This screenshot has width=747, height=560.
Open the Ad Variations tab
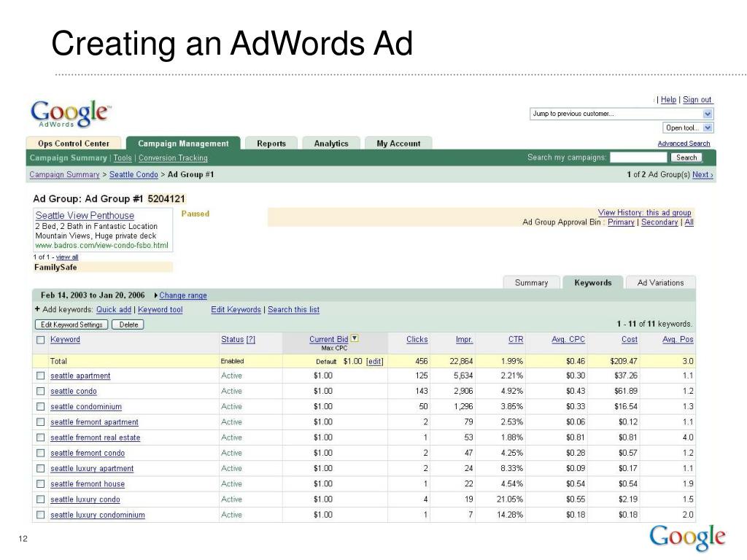tap(661, 282)
